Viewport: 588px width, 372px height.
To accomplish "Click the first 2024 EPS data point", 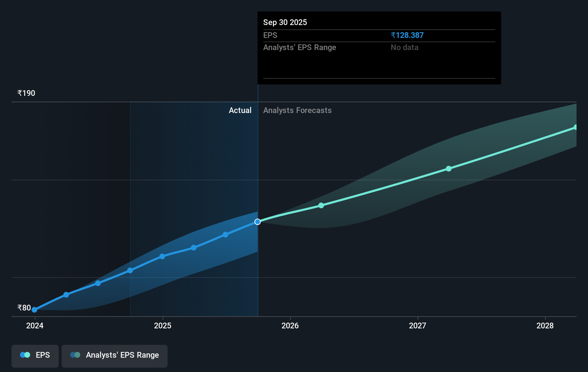I will [34, 310].
